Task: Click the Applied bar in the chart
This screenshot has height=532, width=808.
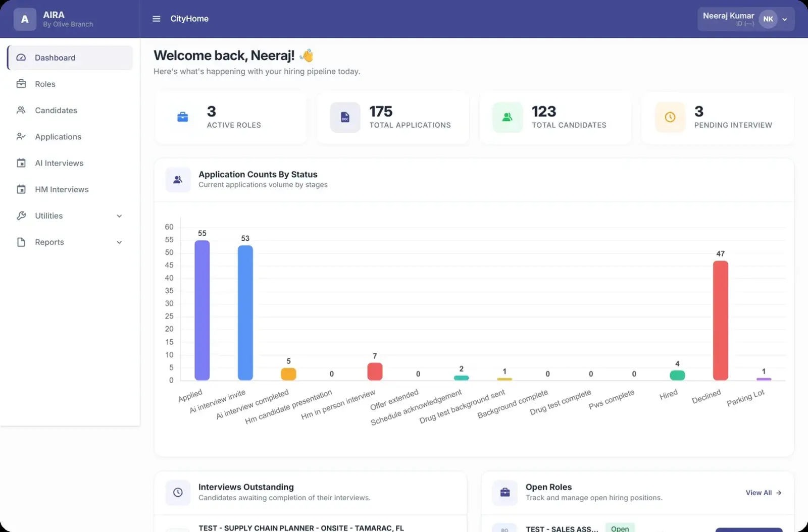Action: (x=202, y=310)
